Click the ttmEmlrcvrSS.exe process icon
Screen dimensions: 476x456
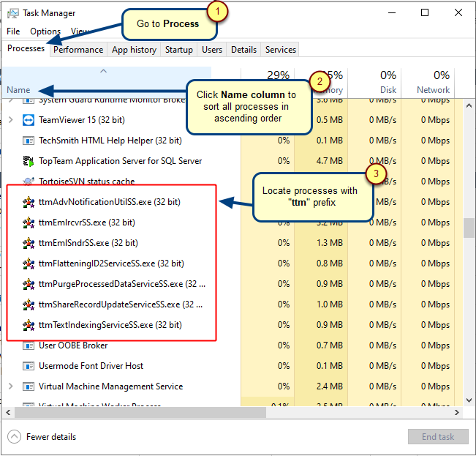pos(29,223)
